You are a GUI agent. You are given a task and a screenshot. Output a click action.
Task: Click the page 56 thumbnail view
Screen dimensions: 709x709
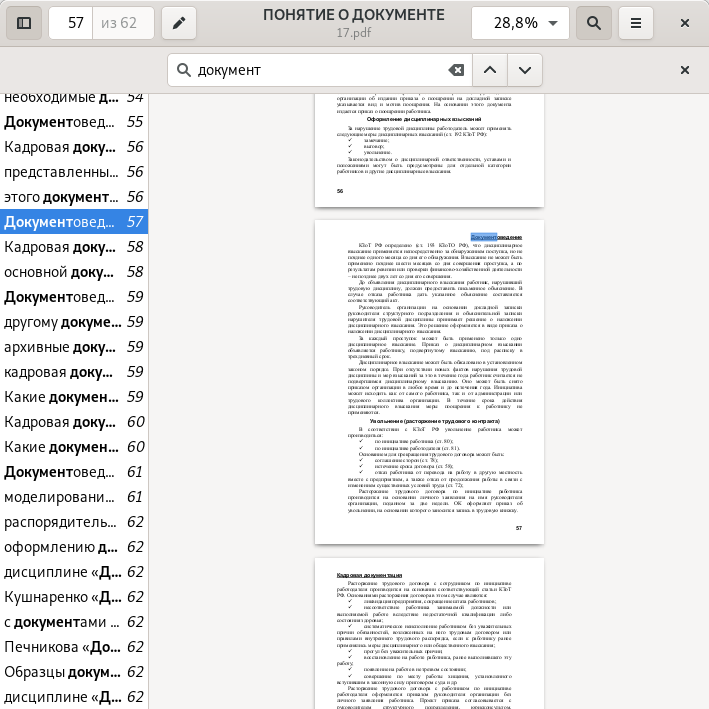coord(429,150)
